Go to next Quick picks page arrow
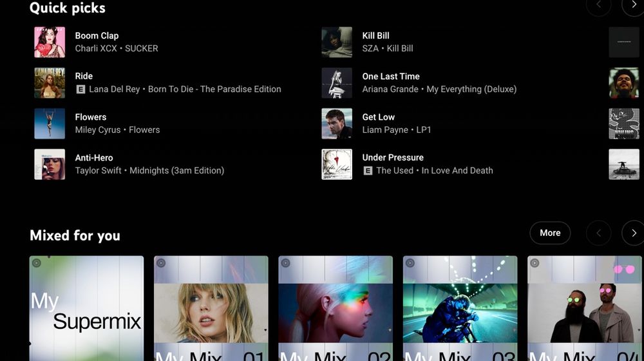 (634, 5)
